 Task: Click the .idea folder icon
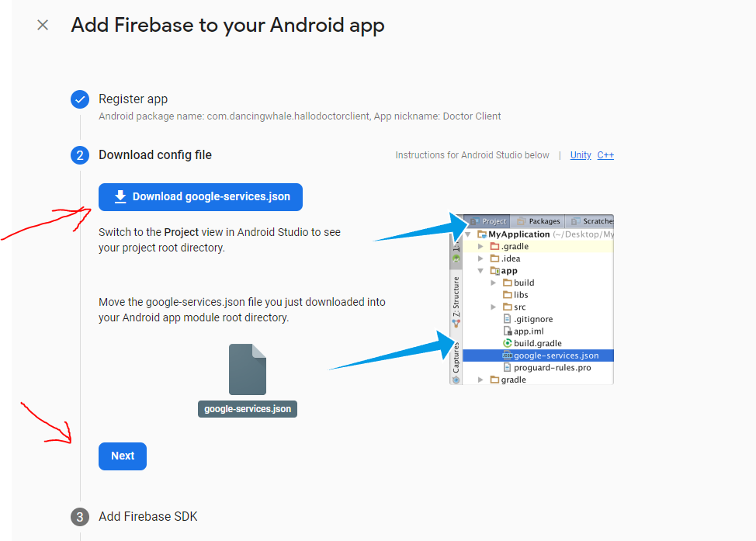(494, 258)
